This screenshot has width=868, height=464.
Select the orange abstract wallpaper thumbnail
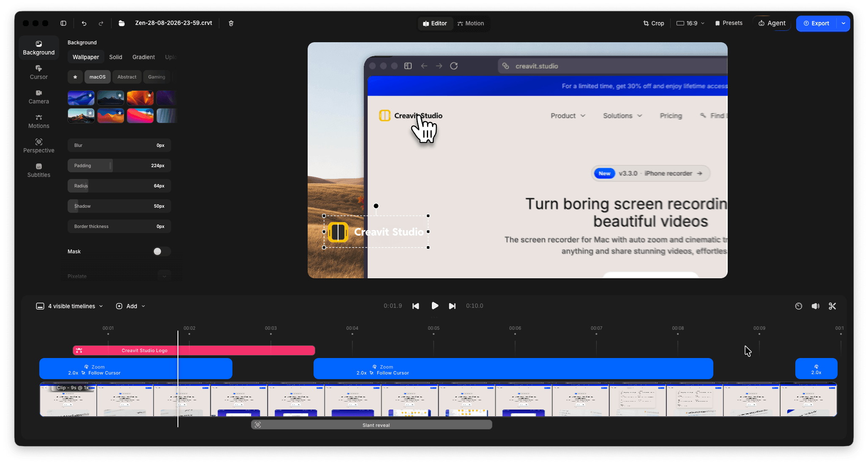pos(140,98)
